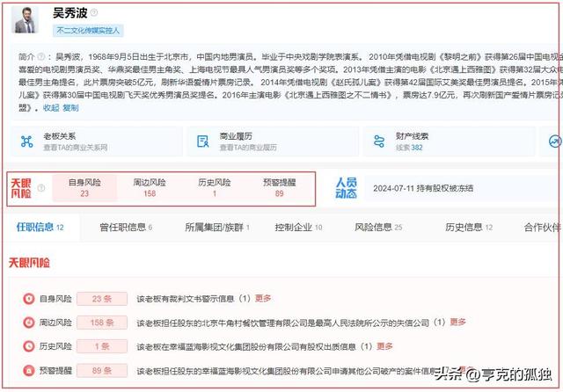Click the 23 条 count badge
Image resolution: width=563 pixels, height=392 pixels.
coord(102,299)
